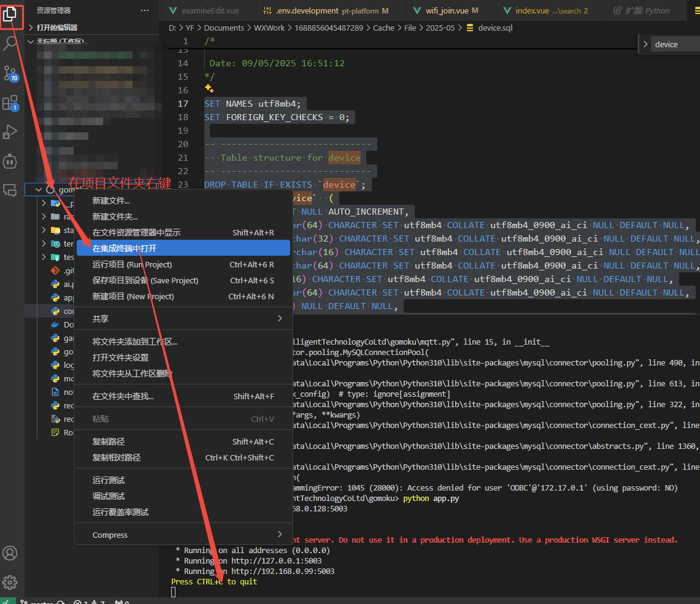Viewport: 700px width, 604px height.
Task: Expand the _p folder chevron
Action: click(44, 203)
